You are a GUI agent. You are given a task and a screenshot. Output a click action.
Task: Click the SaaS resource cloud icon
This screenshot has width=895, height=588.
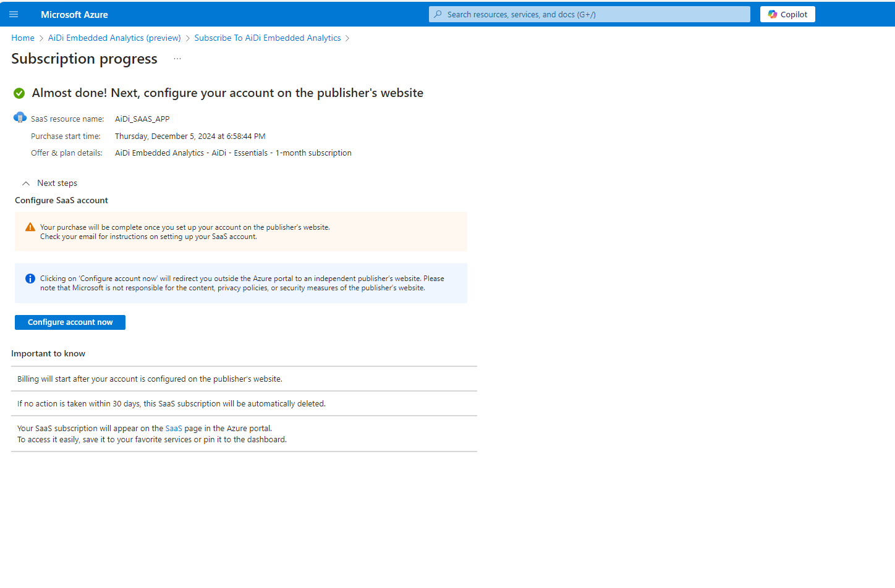pos(20,117)
